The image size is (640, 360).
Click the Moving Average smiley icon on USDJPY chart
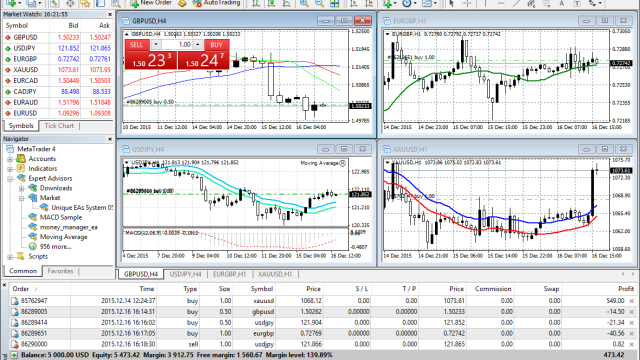click(x=343, y=163)
